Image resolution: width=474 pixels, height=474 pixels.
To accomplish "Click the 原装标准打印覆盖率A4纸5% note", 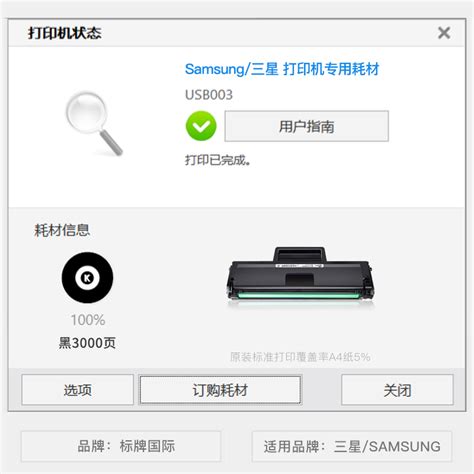I will click(300, 357).
